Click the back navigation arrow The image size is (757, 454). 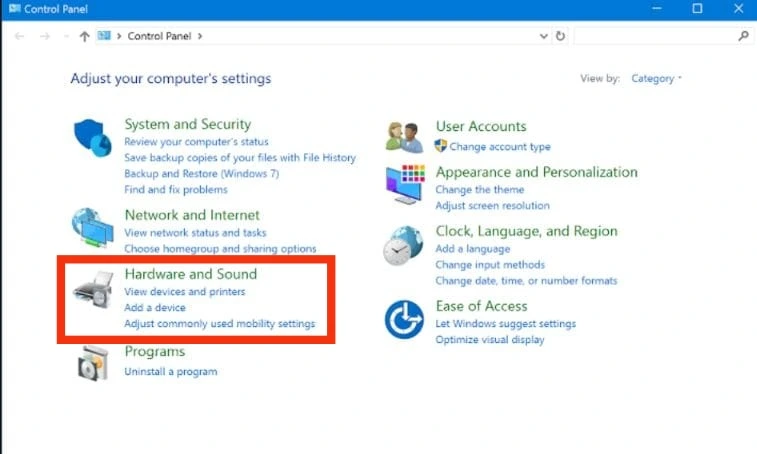[19, 36]
